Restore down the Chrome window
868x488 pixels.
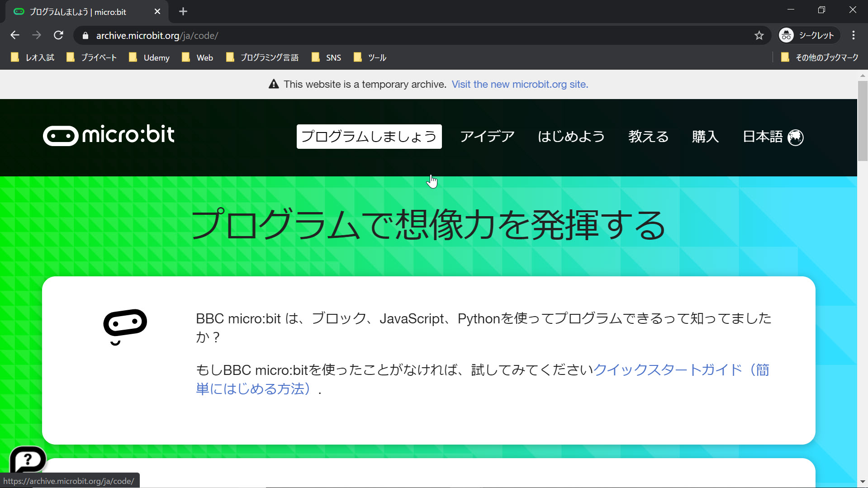click(821, 10)
